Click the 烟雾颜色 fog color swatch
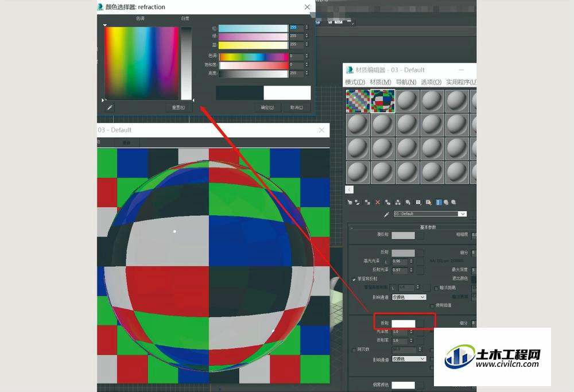This screenshot has height=392, width=574. pos(403,385)
